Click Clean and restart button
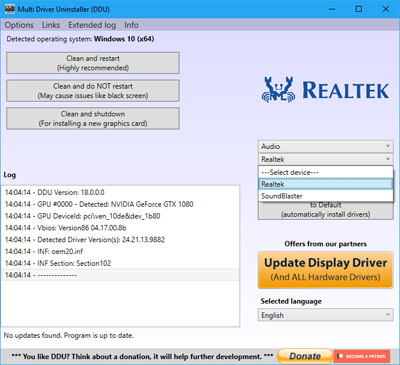 click(93, 63)
